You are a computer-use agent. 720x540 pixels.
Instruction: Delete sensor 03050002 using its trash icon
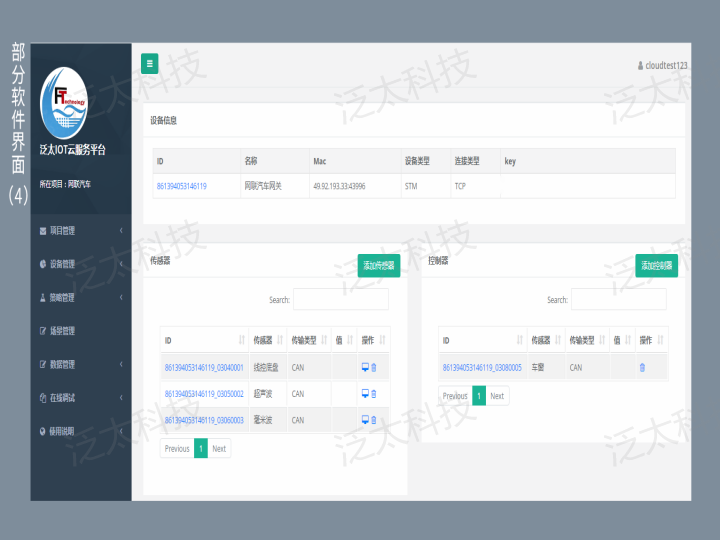pyautogui.click(x=374, y=394)
